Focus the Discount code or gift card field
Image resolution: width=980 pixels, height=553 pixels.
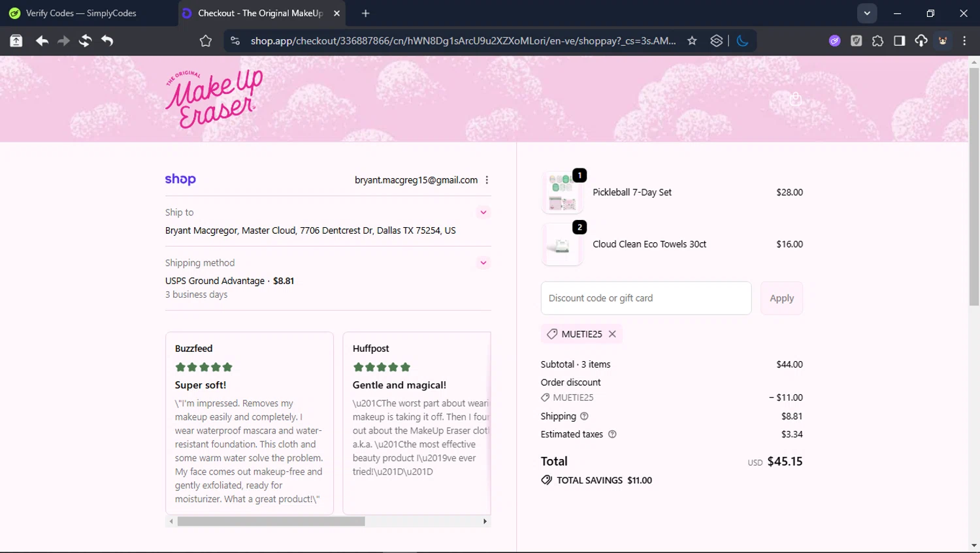click(646, 298)
